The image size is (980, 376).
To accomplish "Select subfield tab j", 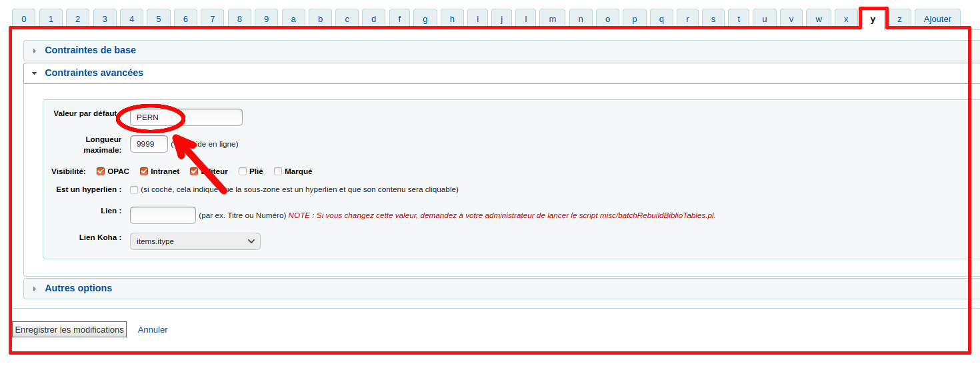I will tap(501, 19).
